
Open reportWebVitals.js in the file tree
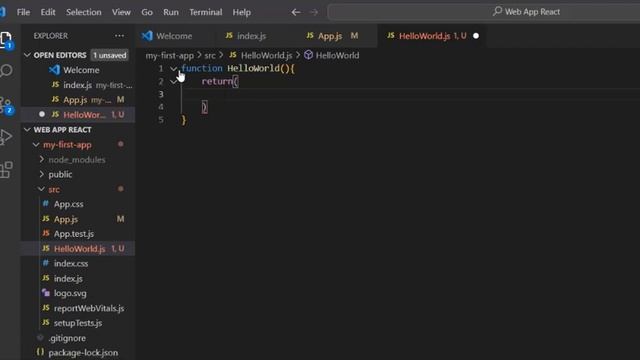tap(89, 308)
